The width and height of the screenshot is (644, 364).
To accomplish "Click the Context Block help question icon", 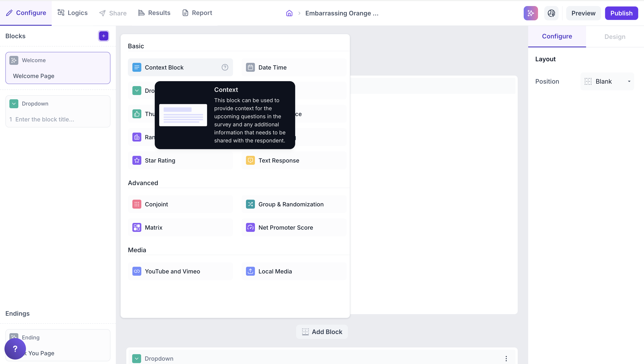I will pos(225,68).
